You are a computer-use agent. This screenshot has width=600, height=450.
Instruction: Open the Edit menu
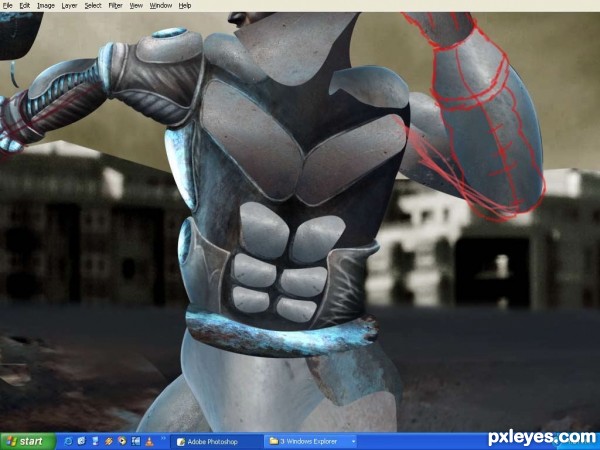[x=25, y=6]
